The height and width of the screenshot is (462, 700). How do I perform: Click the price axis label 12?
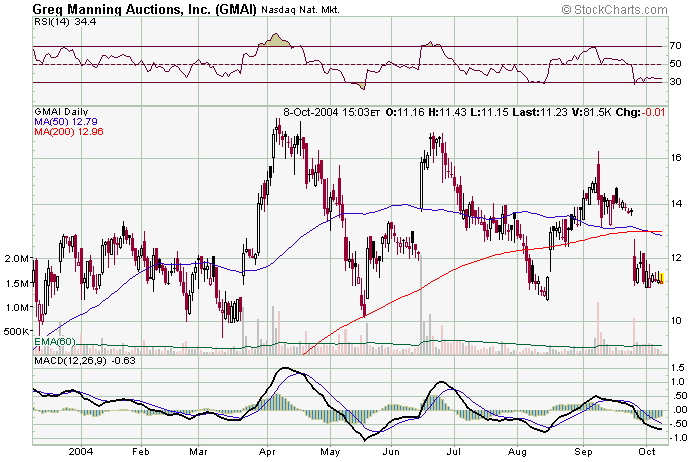pos(676,258)
